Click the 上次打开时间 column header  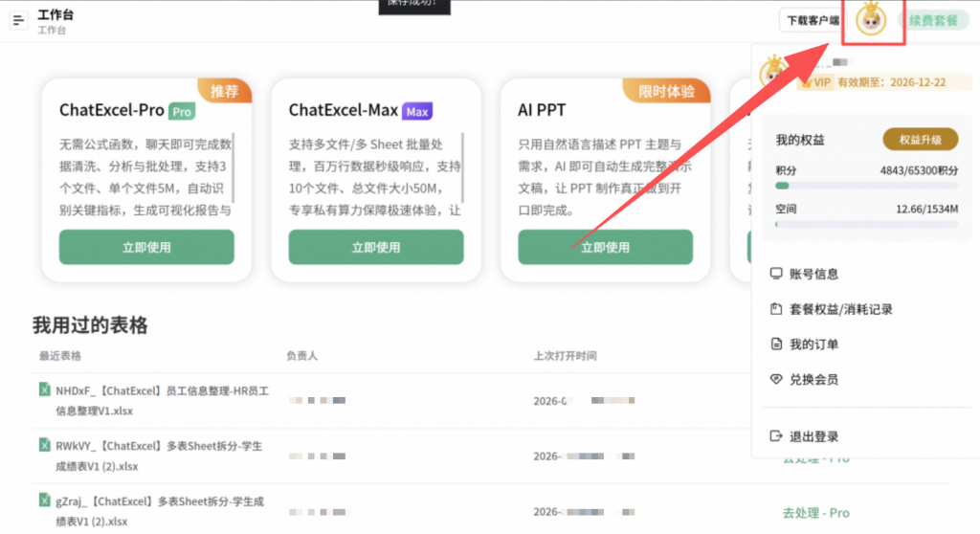565,356
